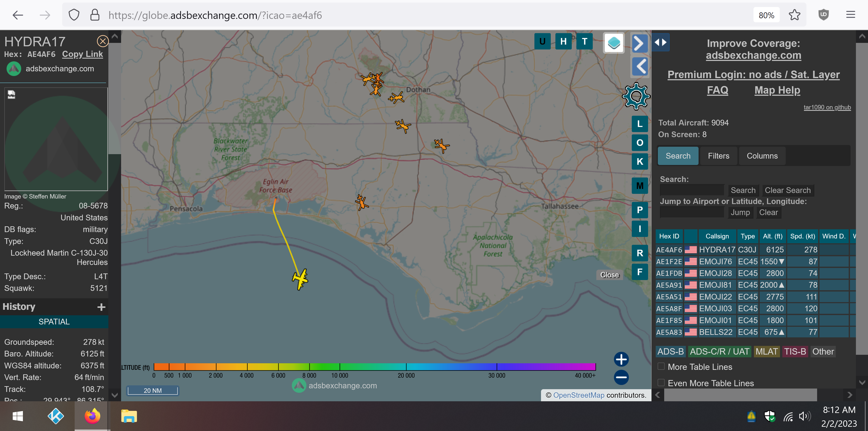The height and width of the screenshot is (431, 868).
Task: Enable Even More Table Lines checkbox
Action: [661, 382]
